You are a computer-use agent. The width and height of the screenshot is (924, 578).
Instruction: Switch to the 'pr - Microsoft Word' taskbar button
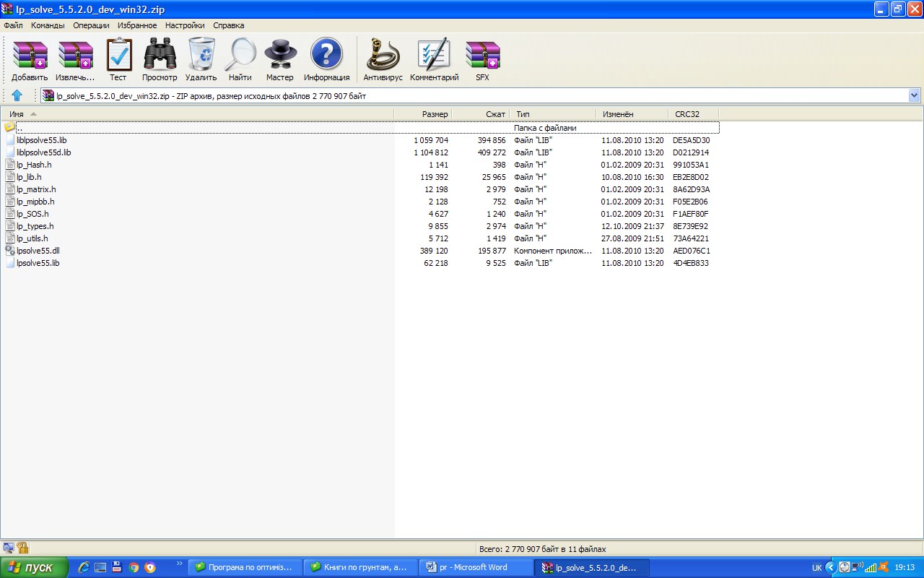[x=476, y=568]
